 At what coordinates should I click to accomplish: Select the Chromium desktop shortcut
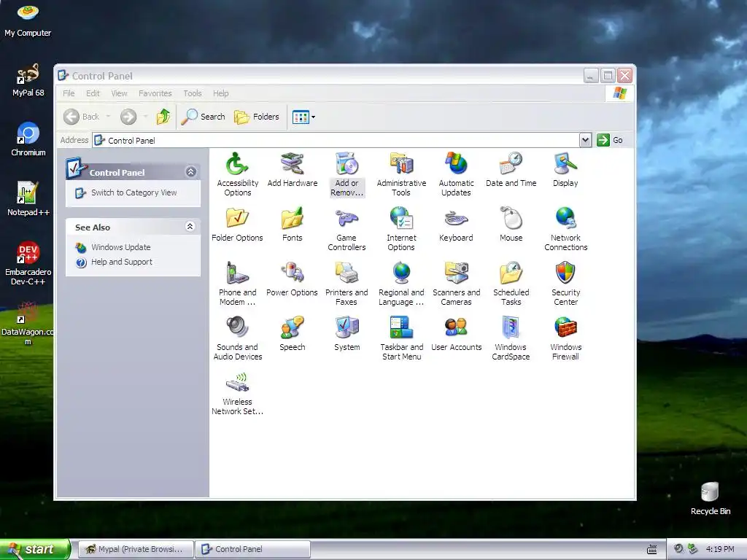28,139
